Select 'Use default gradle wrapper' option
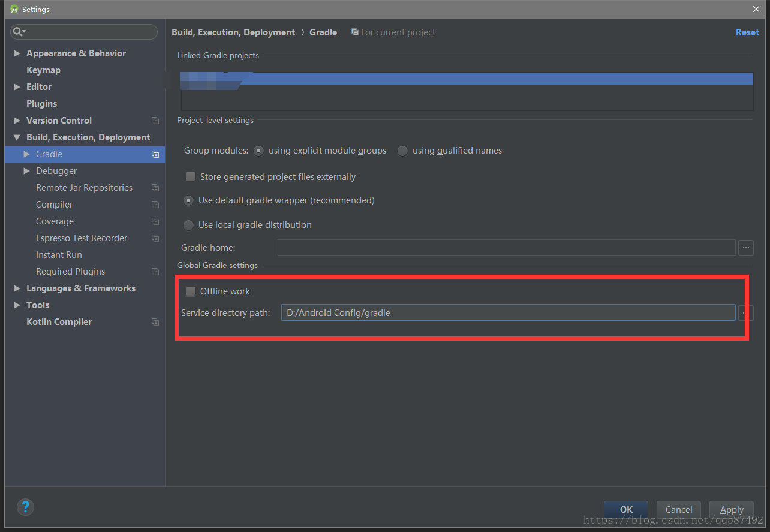 (188, 200)
